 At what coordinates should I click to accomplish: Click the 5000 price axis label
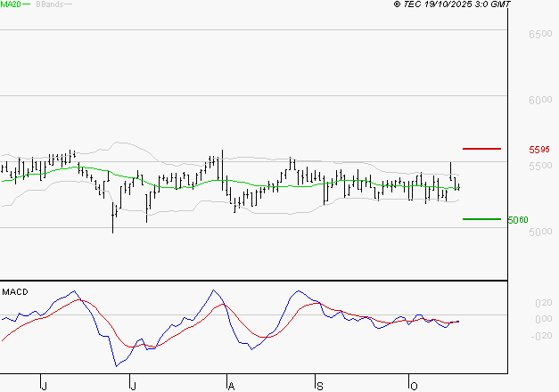coord(539,233)
